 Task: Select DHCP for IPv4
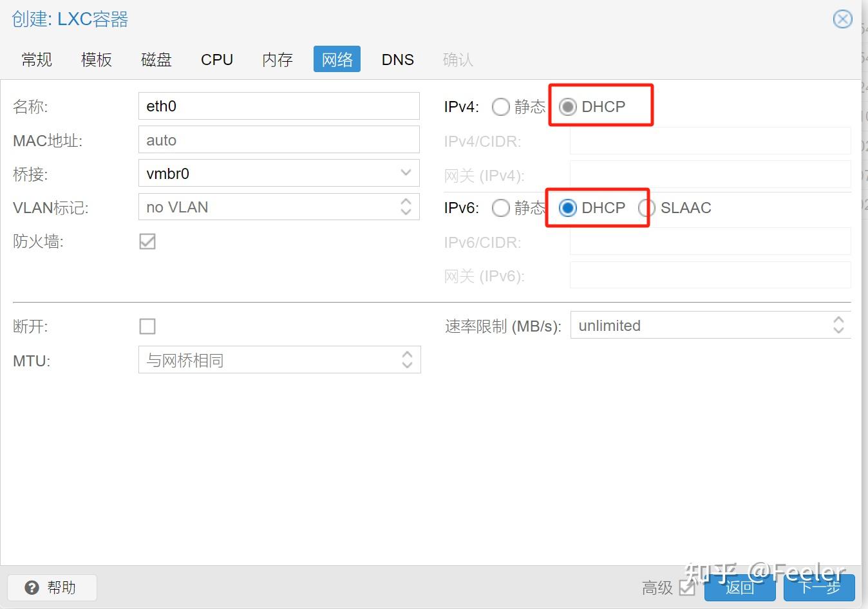click(567, 107)
